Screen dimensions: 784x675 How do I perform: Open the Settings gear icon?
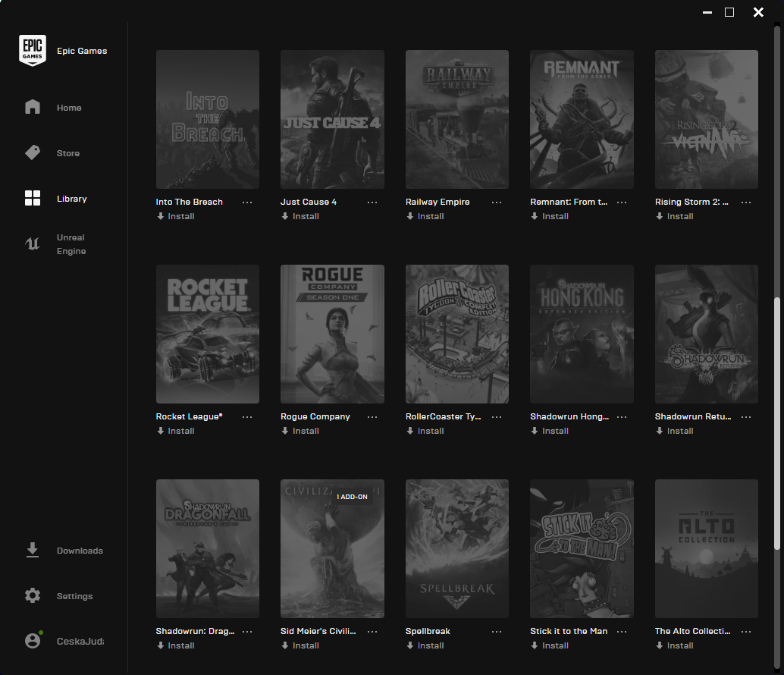pos(33,595)
